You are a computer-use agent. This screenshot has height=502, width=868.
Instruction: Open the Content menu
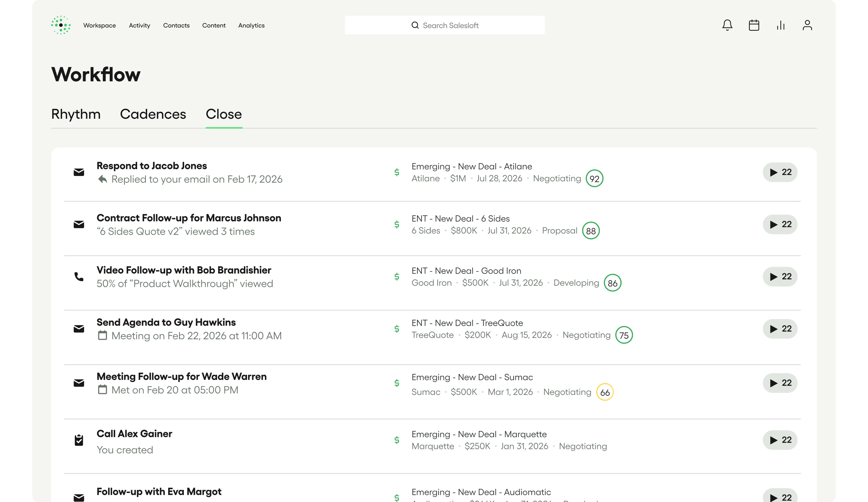point(214,26)
